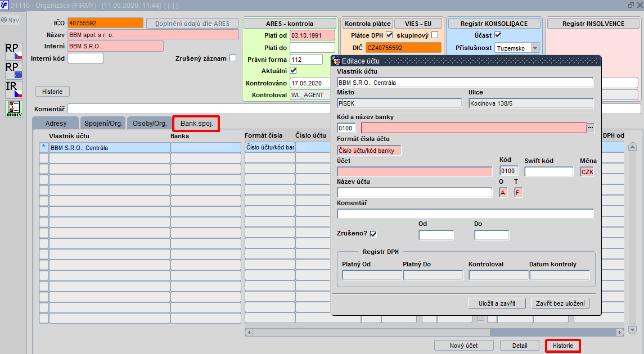644x354 pixels.
Task: Toggle the Účast checkbox
Action: click(x=498, y=35)
